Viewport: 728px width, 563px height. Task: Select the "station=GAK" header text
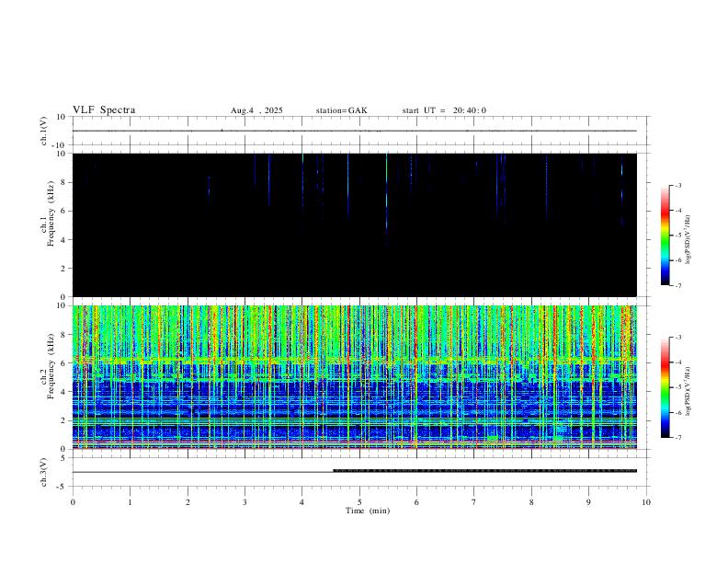341,110
